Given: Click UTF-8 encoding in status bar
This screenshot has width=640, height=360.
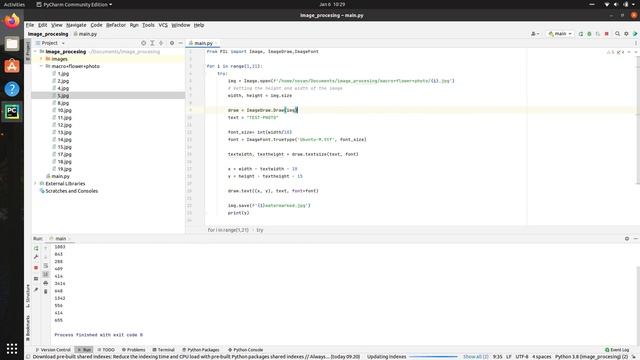Looking at the screenshot, I should 522,357.
